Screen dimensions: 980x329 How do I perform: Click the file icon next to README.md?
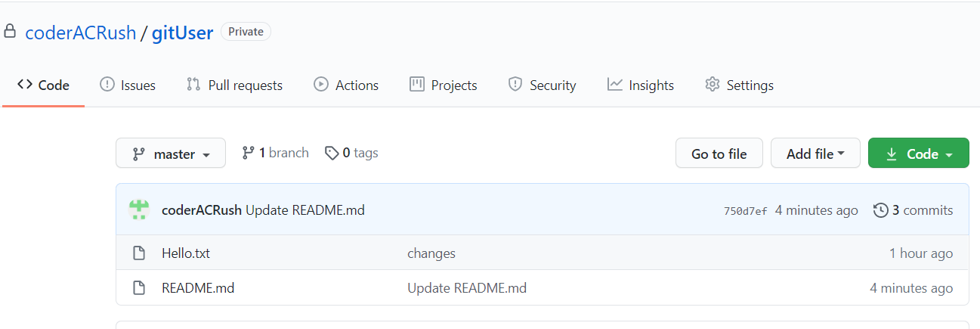(x=139, y=288)
